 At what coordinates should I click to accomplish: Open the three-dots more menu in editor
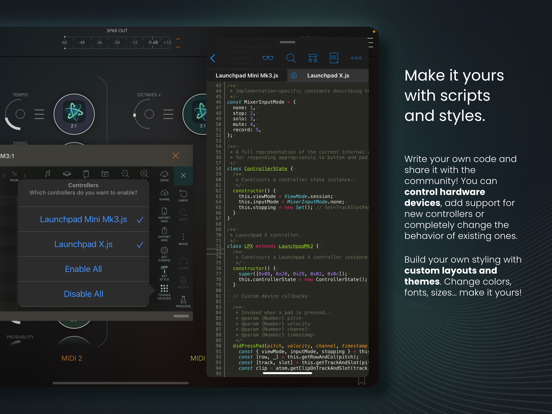coord(356,58)
